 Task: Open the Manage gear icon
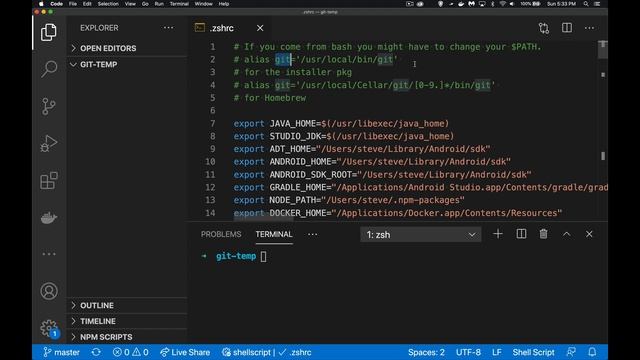click(49, 328)
